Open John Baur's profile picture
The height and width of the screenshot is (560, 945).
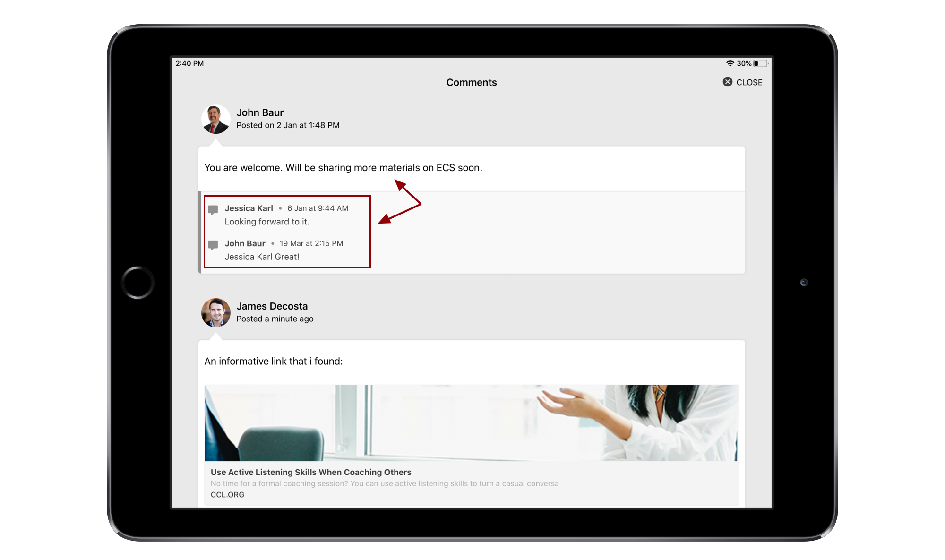[x=216, y=119]
